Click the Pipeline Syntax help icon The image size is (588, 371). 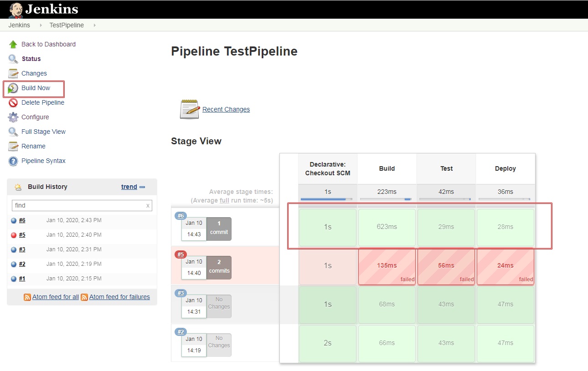(x=13, y=161)
